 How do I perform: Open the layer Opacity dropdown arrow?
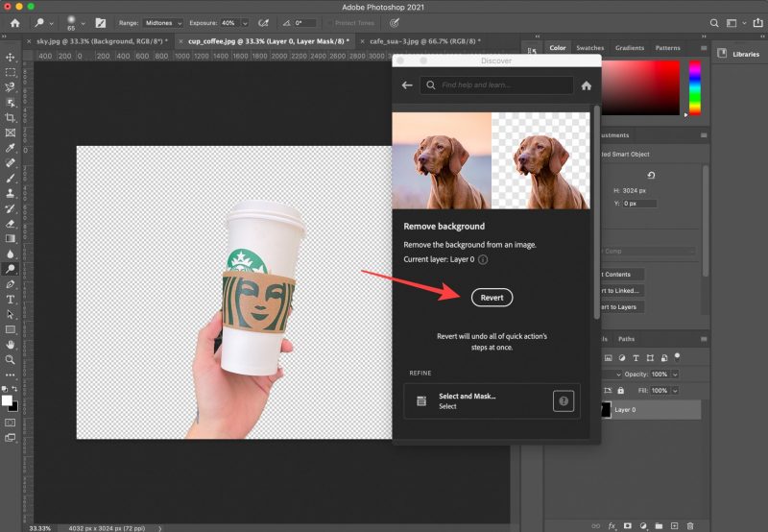pos(675,375)
